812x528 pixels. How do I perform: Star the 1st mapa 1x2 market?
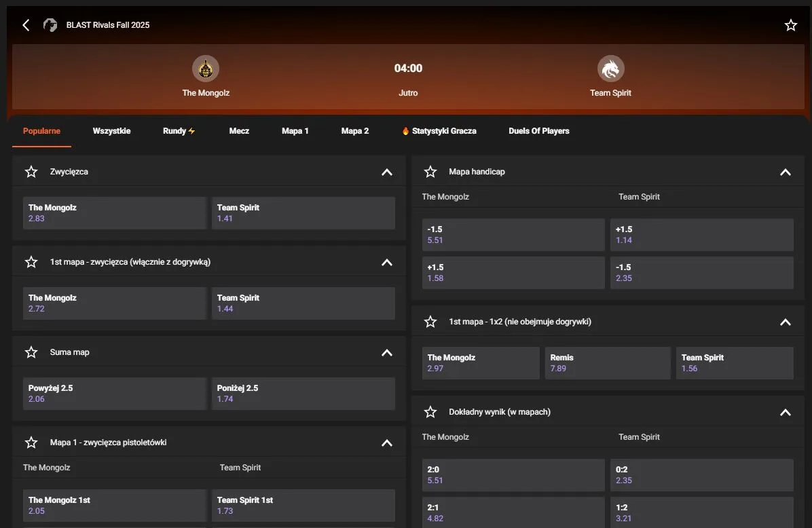click(x=430, y=322)
